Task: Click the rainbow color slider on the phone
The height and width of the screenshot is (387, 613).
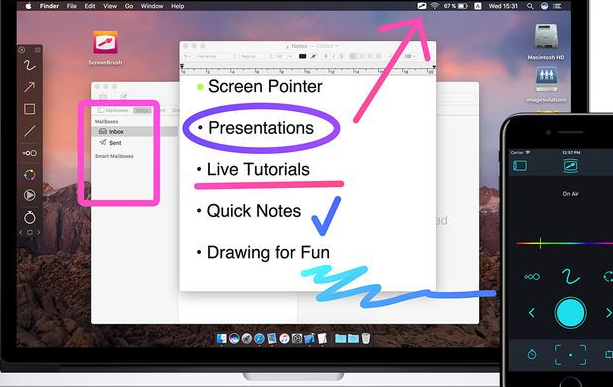Action: click(x=565, y=243)
